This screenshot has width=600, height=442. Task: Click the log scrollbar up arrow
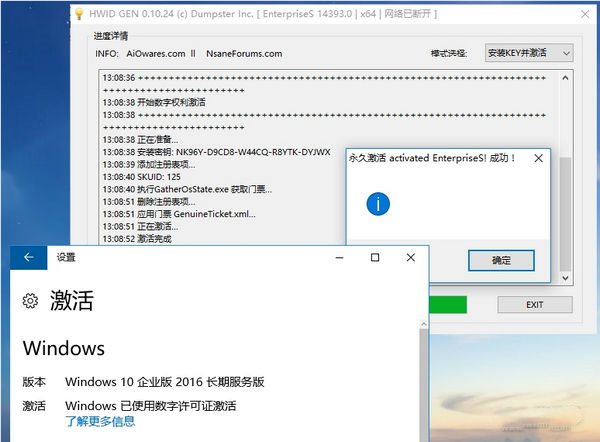pos(565,78)
